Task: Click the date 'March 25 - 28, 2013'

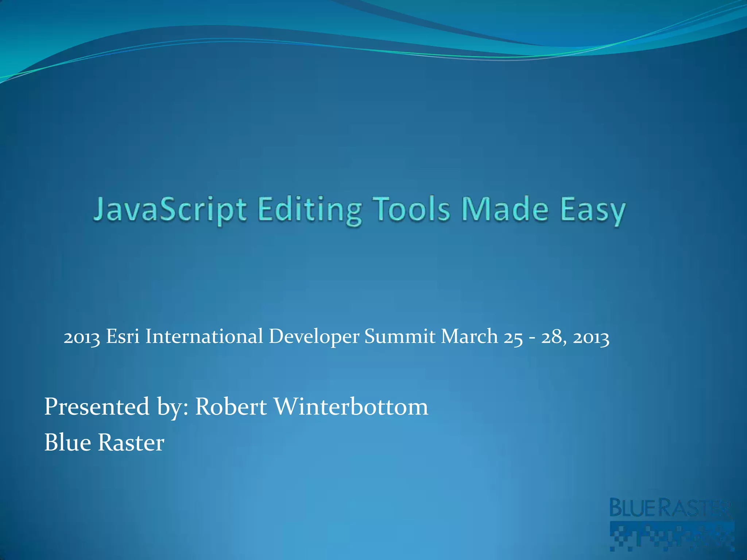Action: [525, 337]
